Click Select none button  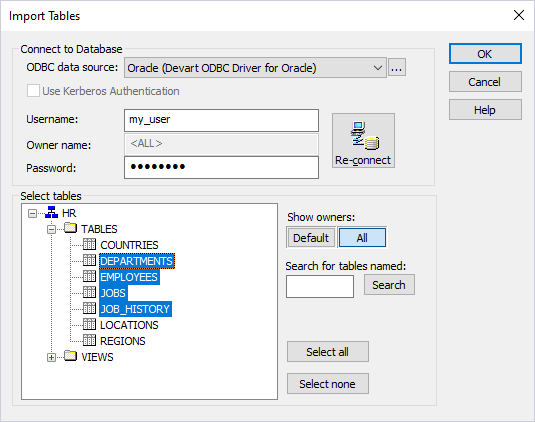pos(328,384)
